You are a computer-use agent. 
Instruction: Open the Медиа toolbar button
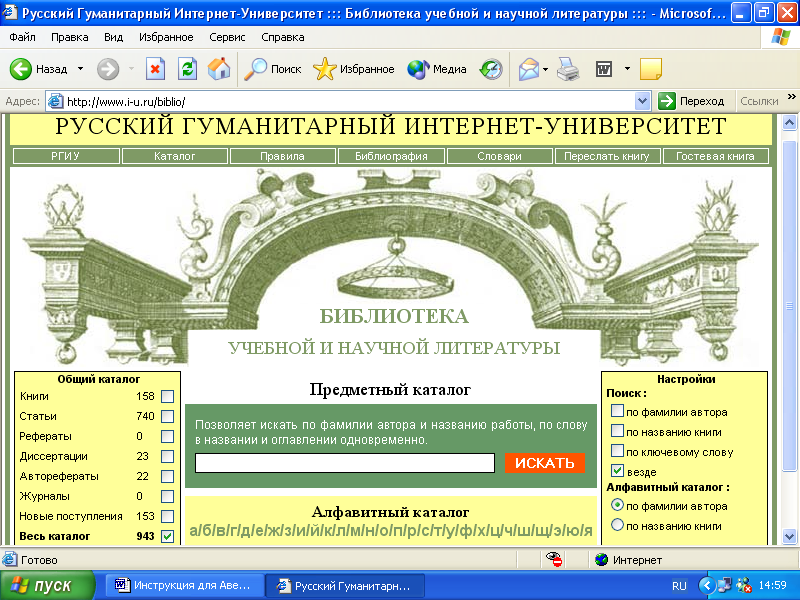(x=437, y=69)
